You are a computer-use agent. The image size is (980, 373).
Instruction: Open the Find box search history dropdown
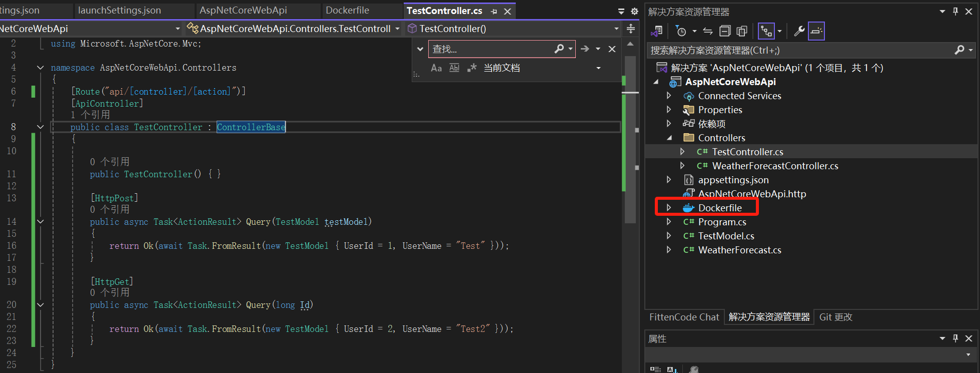pos(570,49)
